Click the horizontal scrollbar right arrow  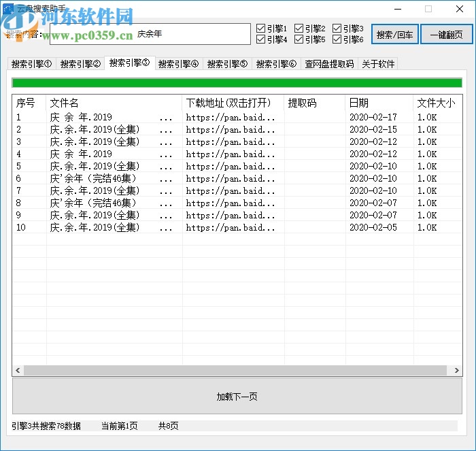pos(456,370)
